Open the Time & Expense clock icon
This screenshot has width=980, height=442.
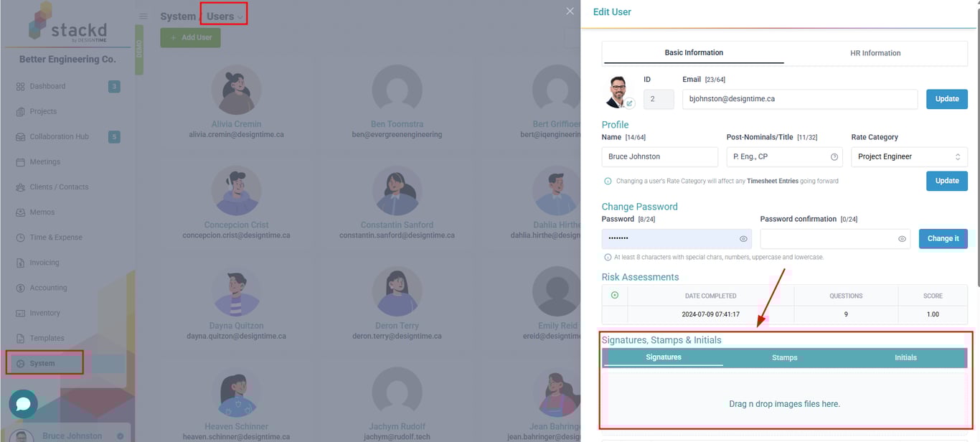coord(20,238)
